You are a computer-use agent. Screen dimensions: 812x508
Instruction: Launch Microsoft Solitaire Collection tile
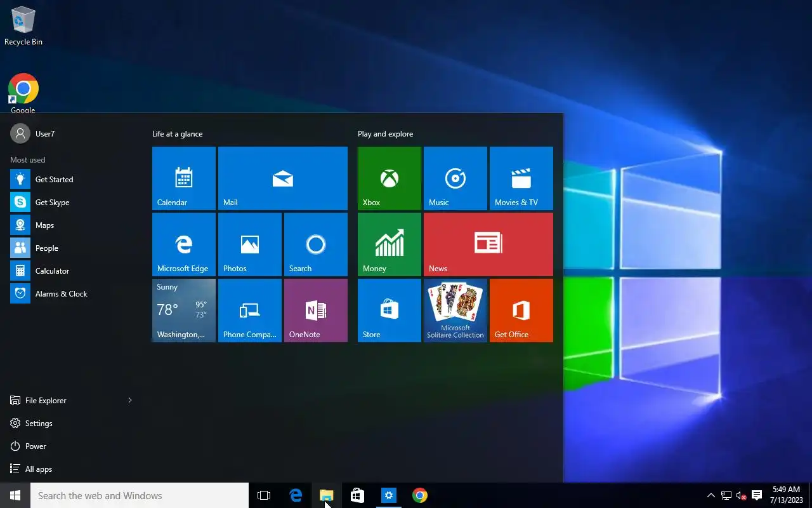click(x=455, y=311)
